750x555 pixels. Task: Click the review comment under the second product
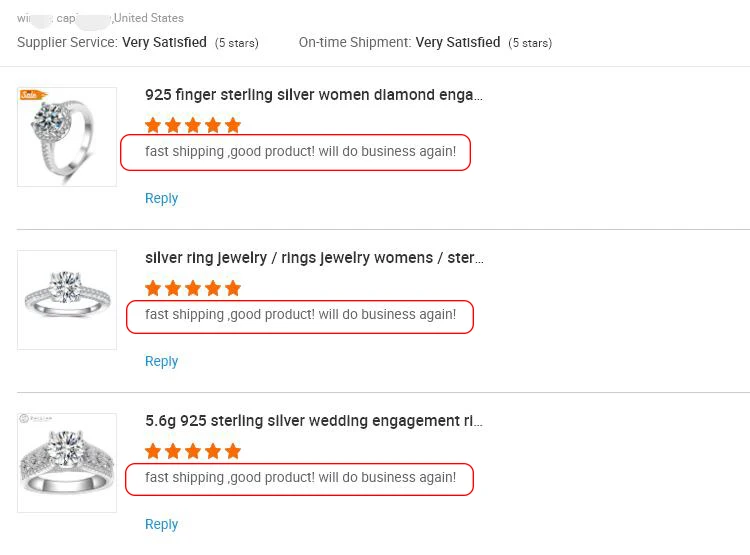click(300, 314)
